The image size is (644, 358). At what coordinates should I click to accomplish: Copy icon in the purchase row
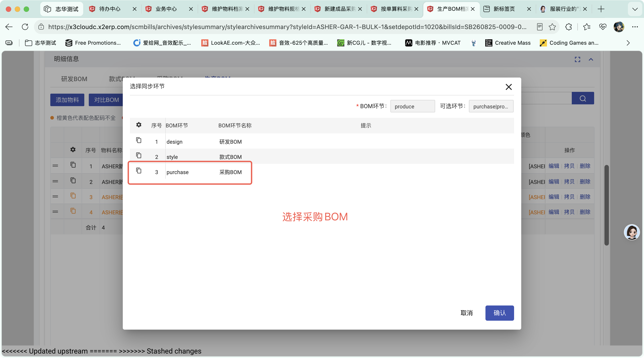[139, 171]
